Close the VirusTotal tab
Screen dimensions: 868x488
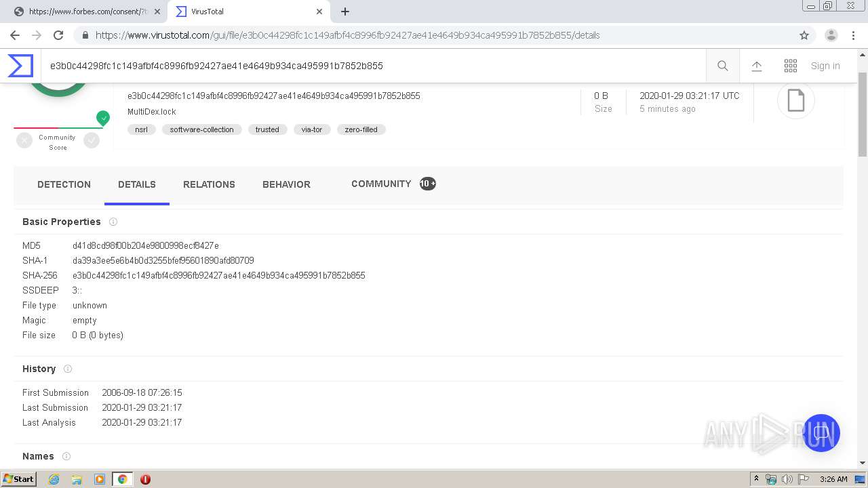click(319, 12)
